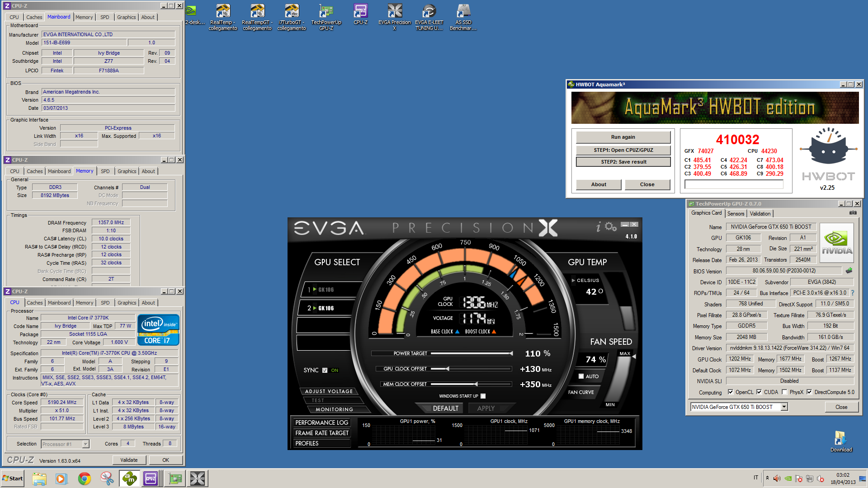Open i7TurboGT shortcut on the desktop

click(292, 17)
